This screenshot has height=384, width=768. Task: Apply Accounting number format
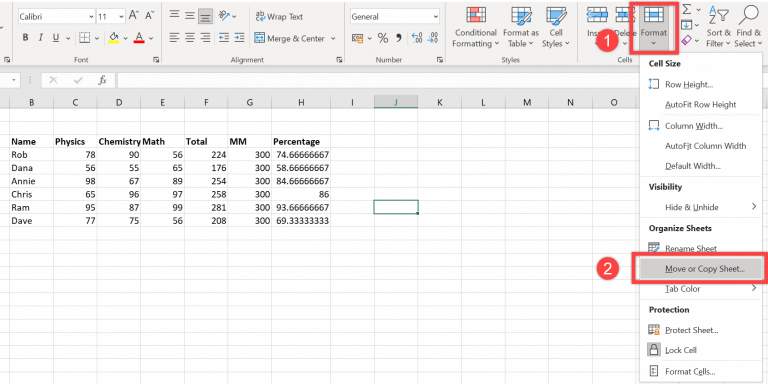[357, 38]
